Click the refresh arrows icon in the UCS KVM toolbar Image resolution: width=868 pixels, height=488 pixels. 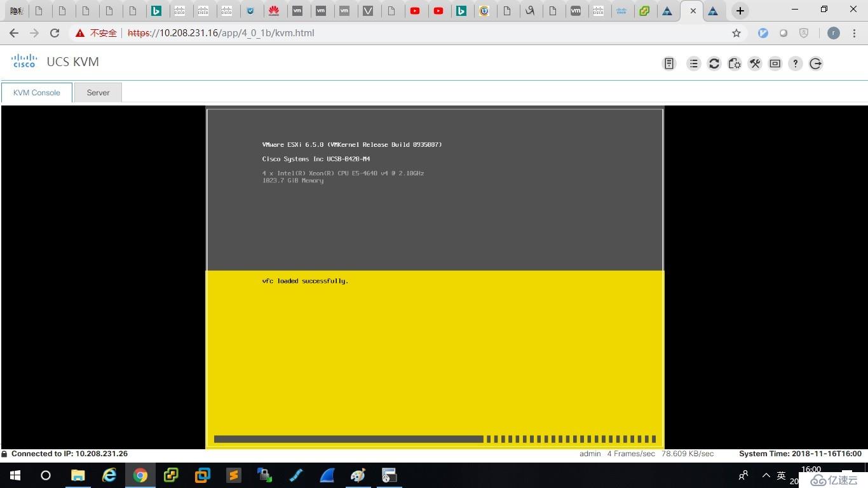coord(714,64)
